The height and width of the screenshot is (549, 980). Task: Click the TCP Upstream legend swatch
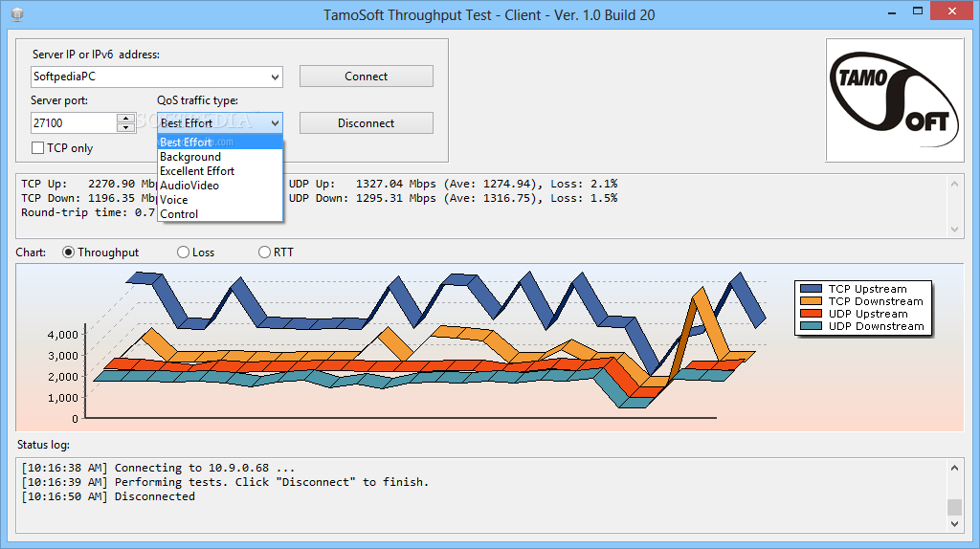(811, 289)
